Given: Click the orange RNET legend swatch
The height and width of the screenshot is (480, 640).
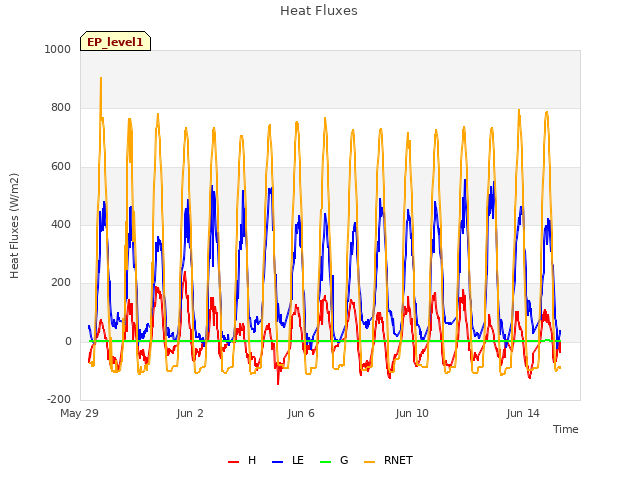Looking at the screenshot, I should click(x=369, y=462).
